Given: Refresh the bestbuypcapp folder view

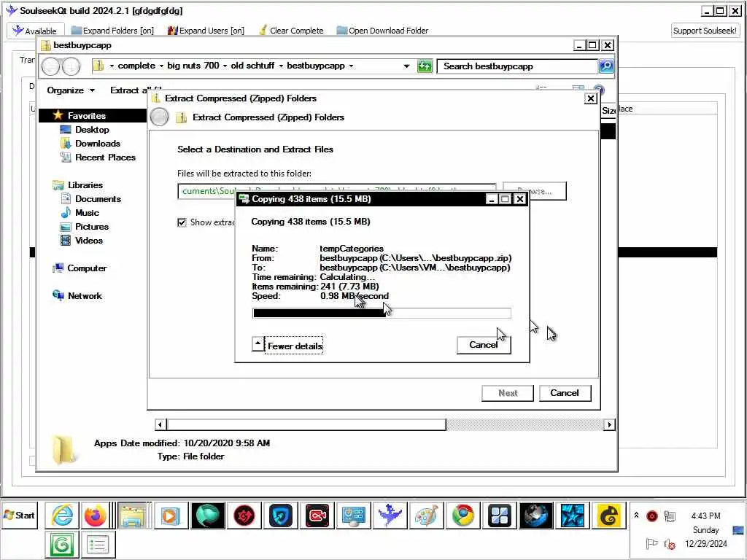Looking at the screenshot, I should click(424, 66).
